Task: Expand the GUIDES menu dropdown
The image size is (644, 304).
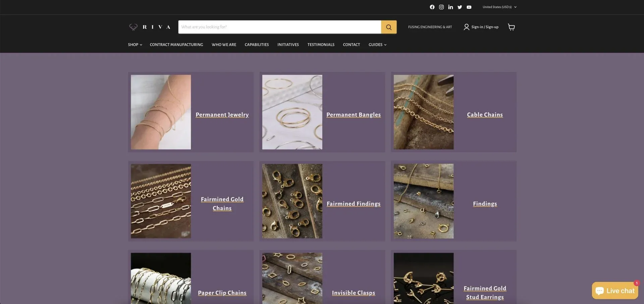Action: [377, 45]
